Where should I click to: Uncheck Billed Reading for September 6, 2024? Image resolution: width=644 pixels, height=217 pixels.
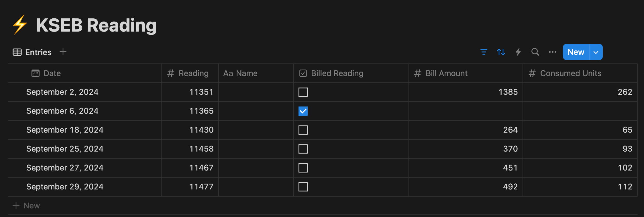click(303, 111)
